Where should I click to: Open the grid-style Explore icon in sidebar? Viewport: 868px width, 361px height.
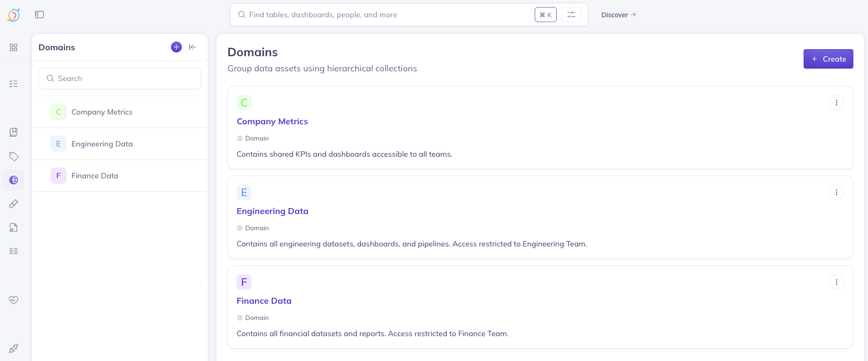(x=14, y=48)
